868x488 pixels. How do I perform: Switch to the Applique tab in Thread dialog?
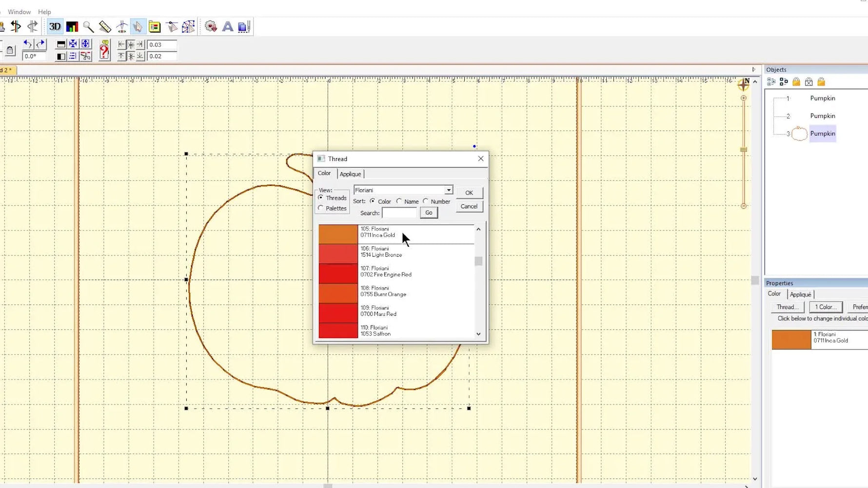(x=350, y=174)
